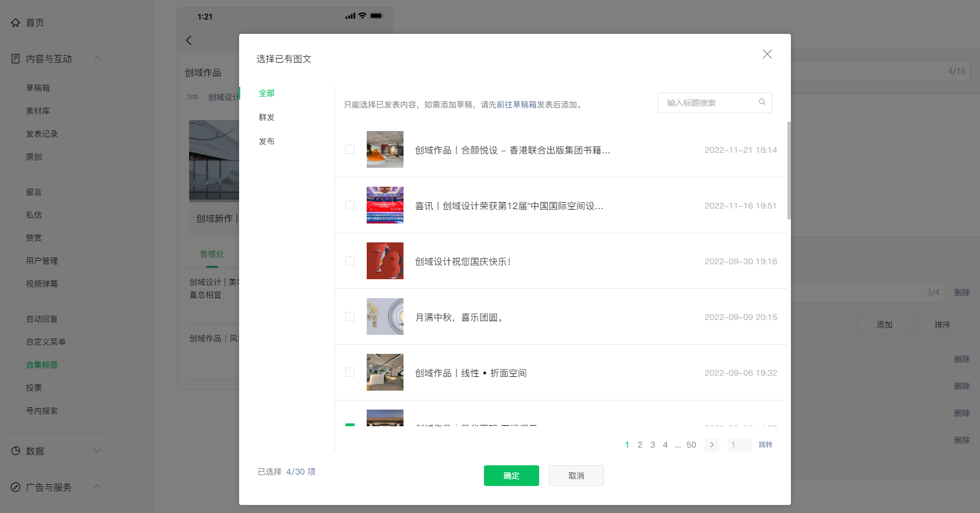Open 原创 in sidebar
The height and width of the screenshot is (513, 980).
[x=34, y=157]
